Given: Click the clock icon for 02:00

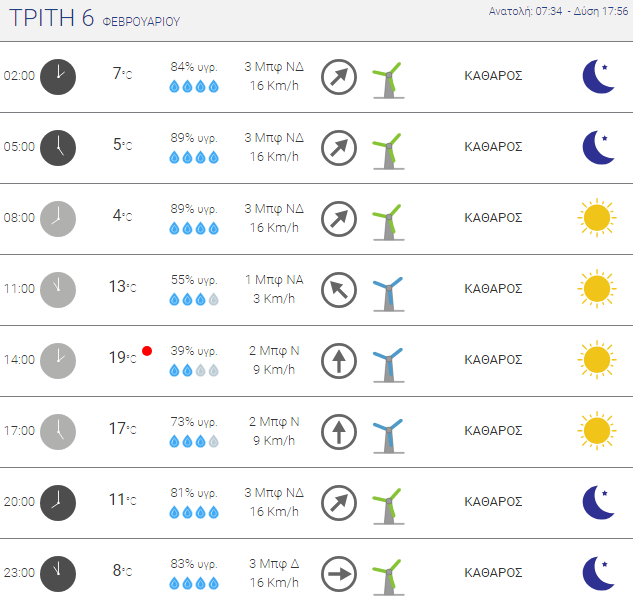Looking at the screenshot, I should coord(58,76).
